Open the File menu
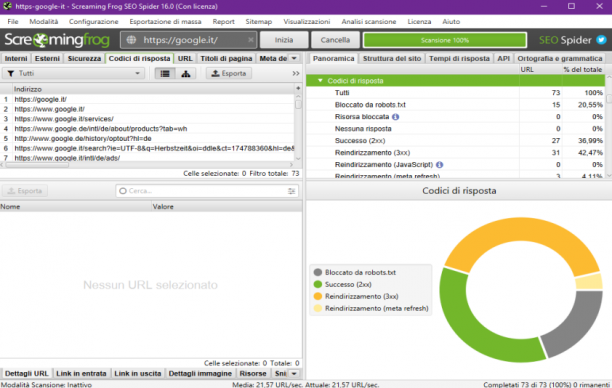This screenshot has width=612, height=388. (x=13, y=21)
